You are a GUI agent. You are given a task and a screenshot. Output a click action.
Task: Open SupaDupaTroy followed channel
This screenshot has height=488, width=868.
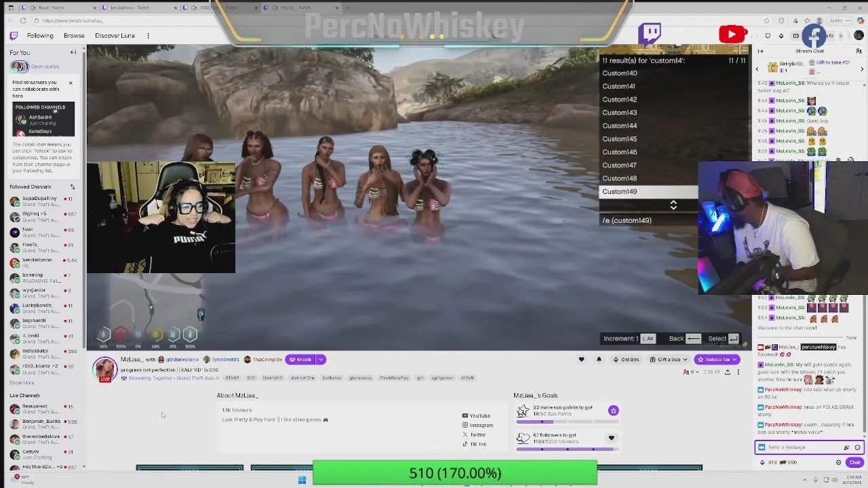(42, 201)
